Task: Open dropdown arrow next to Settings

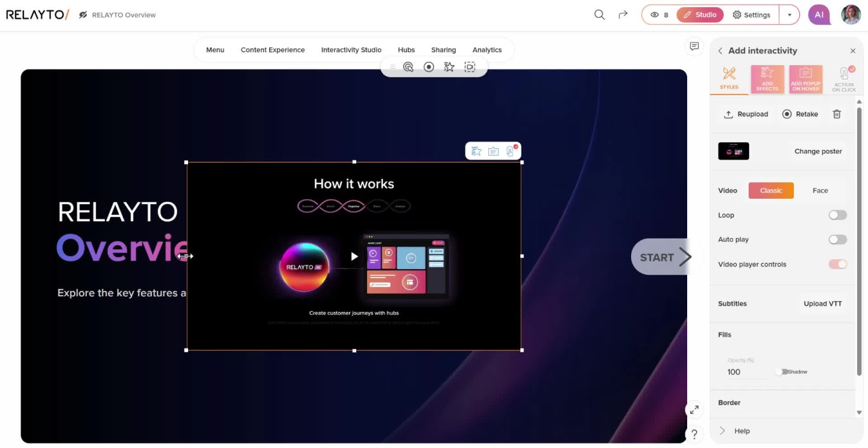Action: [x=790, y=15]
